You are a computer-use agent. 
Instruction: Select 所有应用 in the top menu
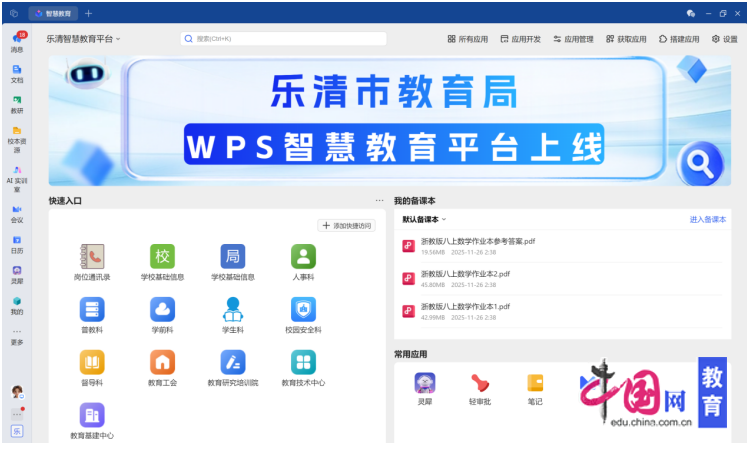tap(468, 39)
